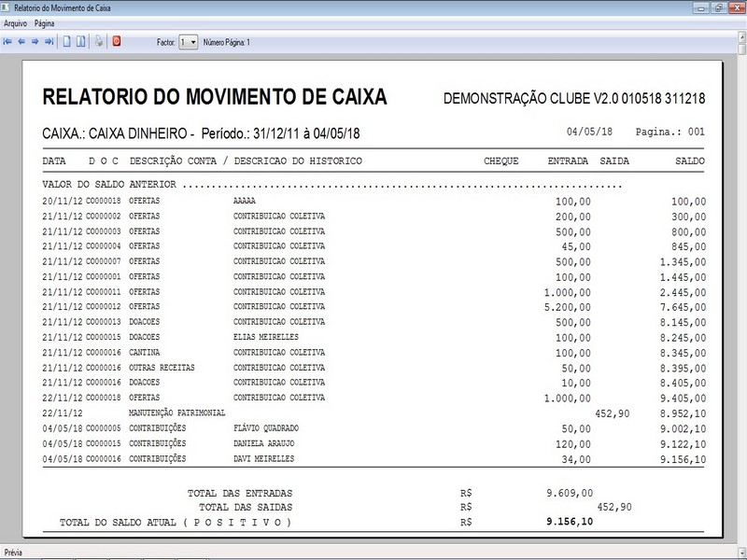This screenshot has height=560, width=747.
Task: Click balance value 9.156,10 in last row
Action: [x=683, y=459]
